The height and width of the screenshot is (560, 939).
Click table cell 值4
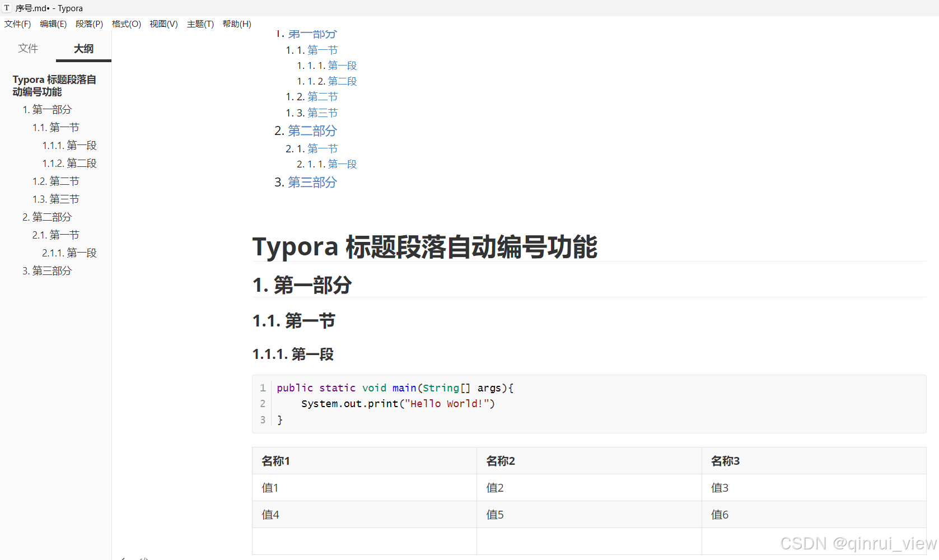[365, 515]
